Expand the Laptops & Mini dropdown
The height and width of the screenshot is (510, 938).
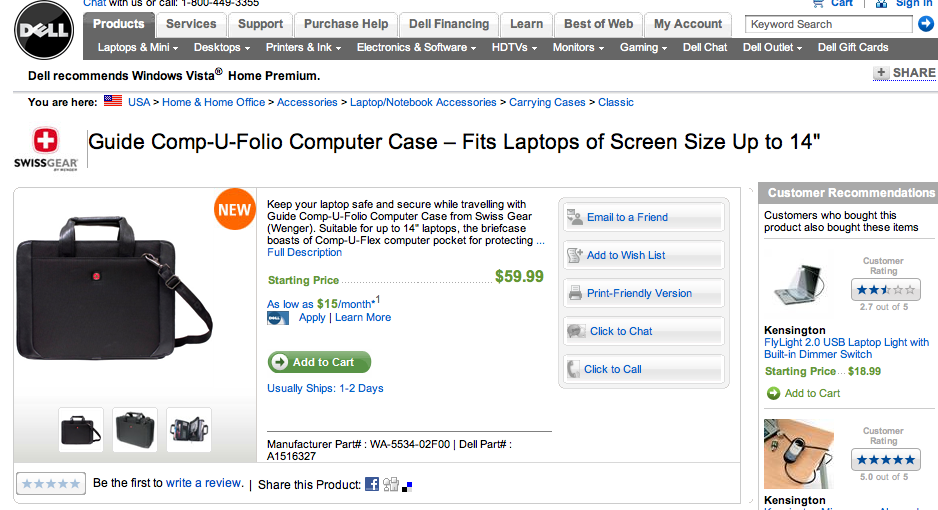[138, 47]
